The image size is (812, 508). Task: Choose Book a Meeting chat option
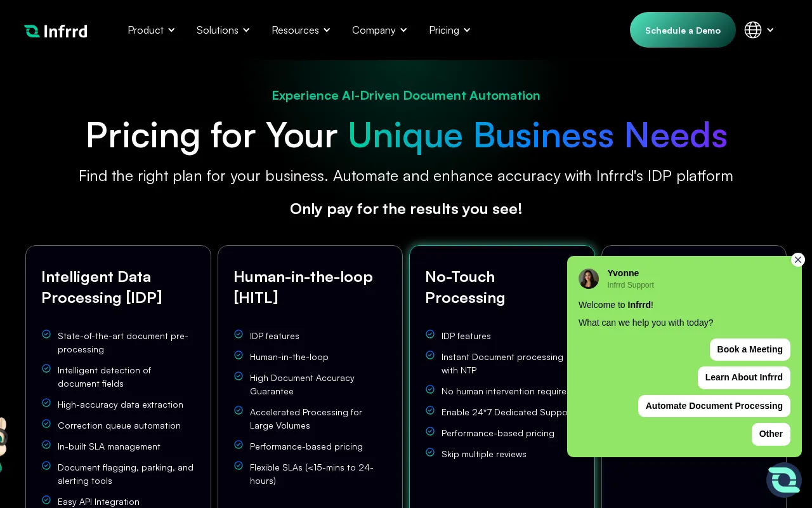coord(750,349)
